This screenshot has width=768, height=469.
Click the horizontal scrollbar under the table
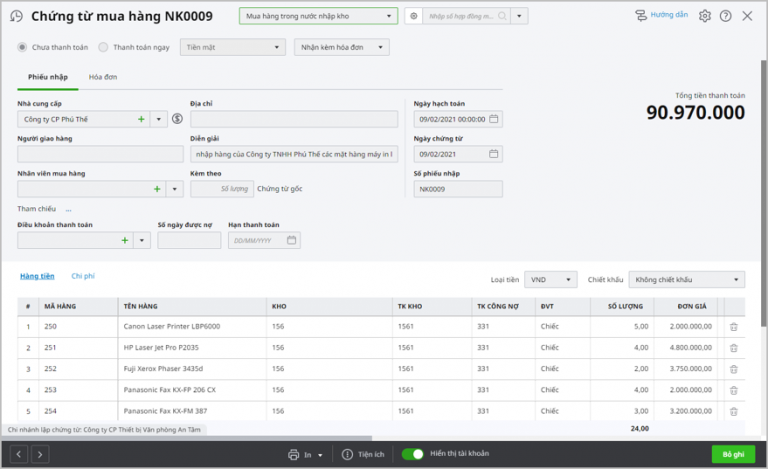point(186,438)
